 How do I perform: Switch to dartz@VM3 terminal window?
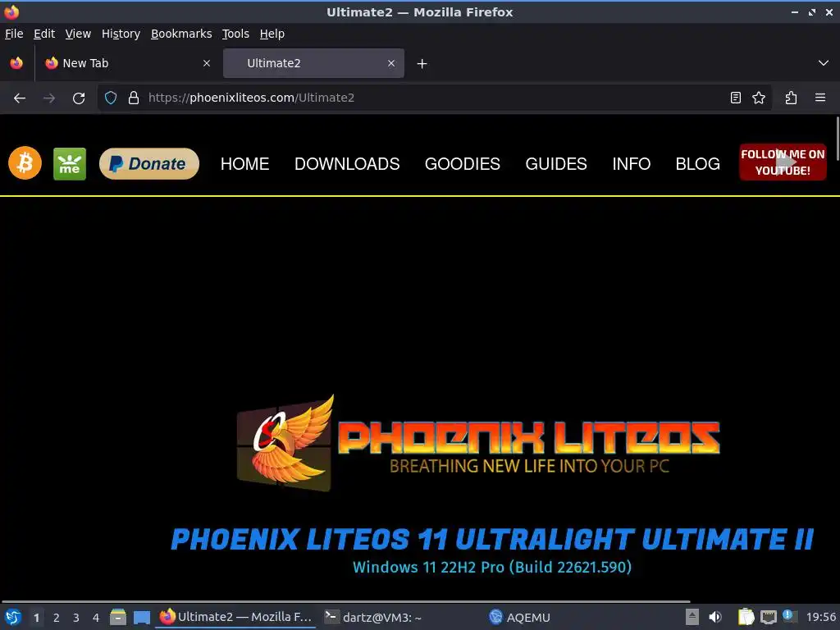coord(374,617)
